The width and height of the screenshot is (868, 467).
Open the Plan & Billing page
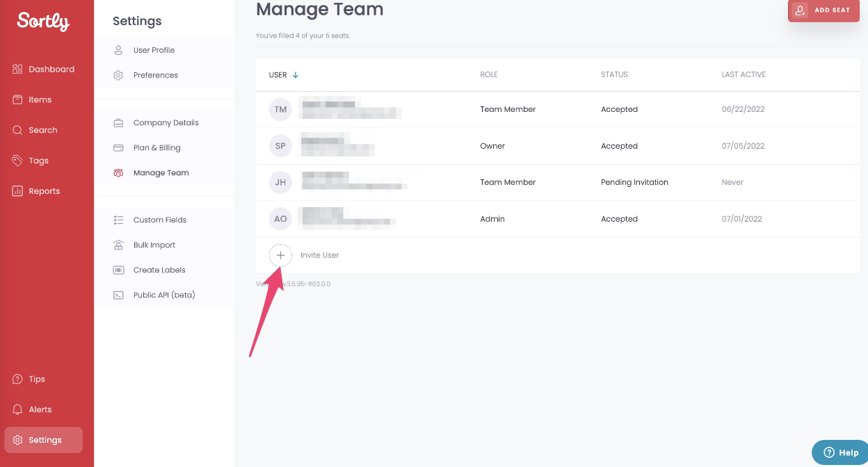[x=156, y=147]
